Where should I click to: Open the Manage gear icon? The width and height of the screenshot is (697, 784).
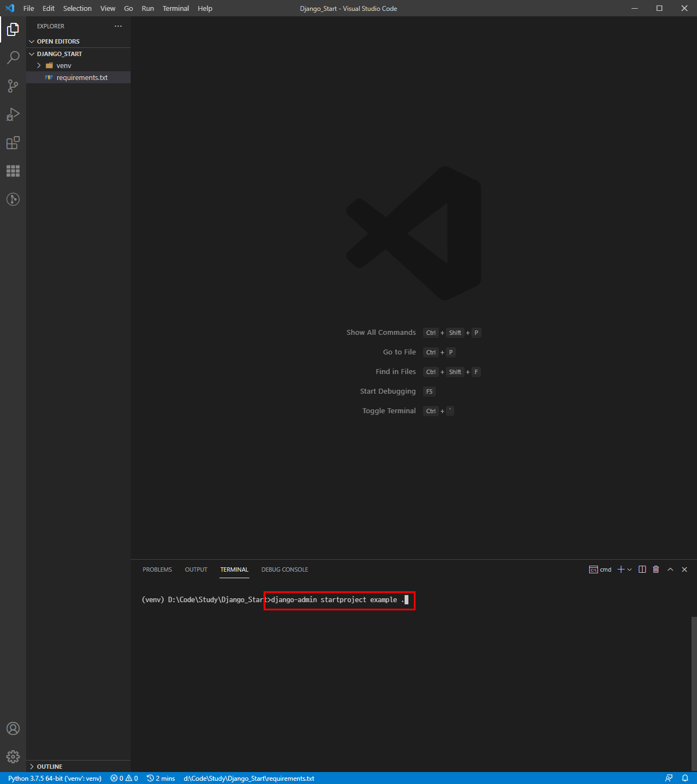coord(13,757)
